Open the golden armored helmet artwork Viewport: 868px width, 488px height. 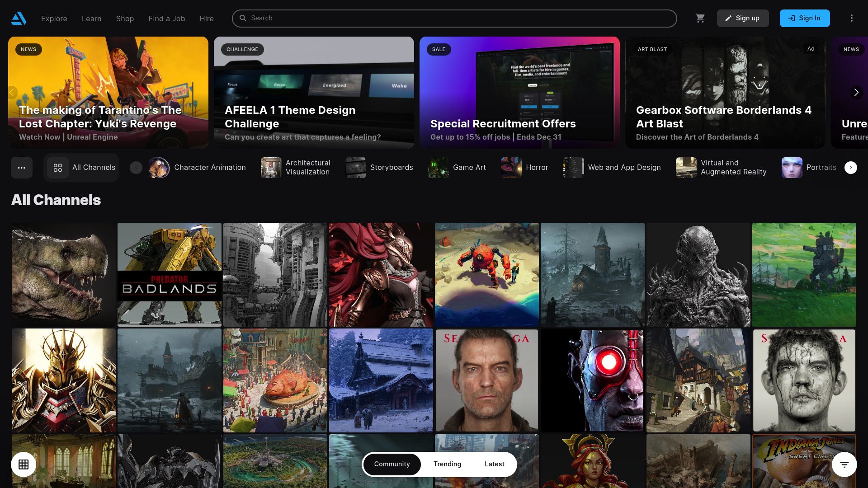[64, 380]
